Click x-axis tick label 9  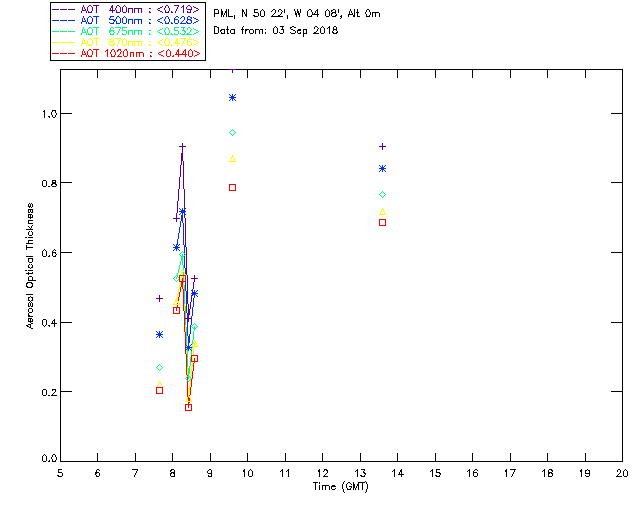(210, 473)
